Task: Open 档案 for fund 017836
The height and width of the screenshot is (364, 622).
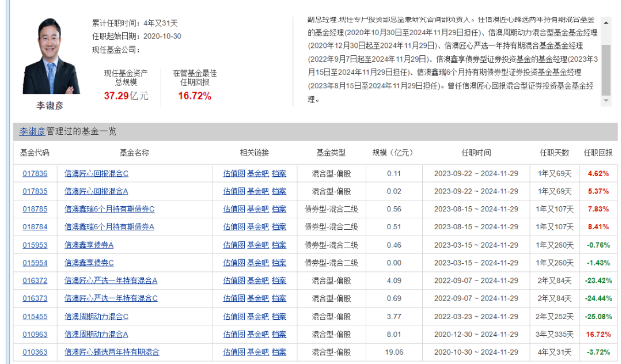Action: coord(279,173)
